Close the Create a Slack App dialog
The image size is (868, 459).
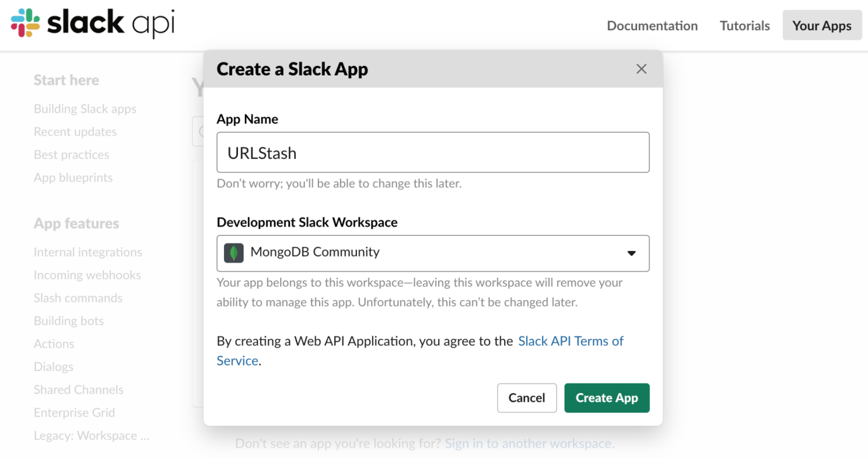[x=641, y=69]
